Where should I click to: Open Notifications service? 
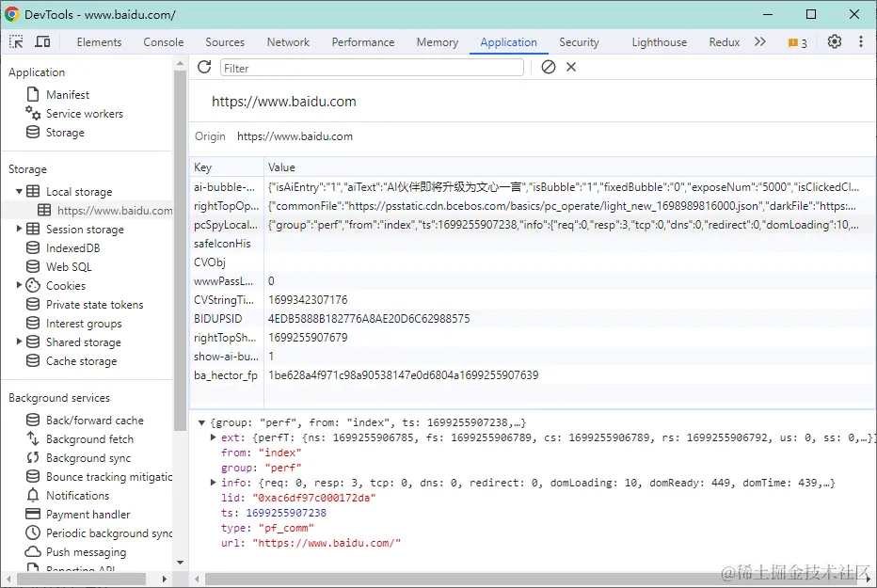(77, 496)
